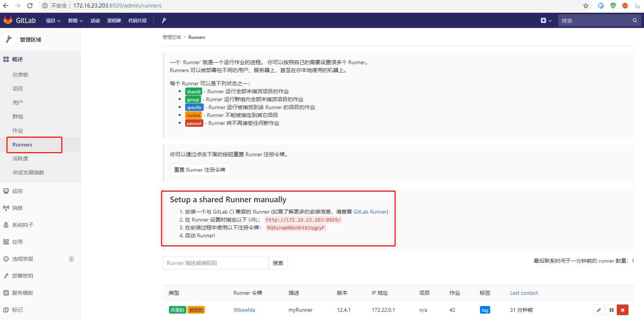Screen dimensions: 644x320
Task: Click the blue bird extension icon
Action: click(601, 6)
